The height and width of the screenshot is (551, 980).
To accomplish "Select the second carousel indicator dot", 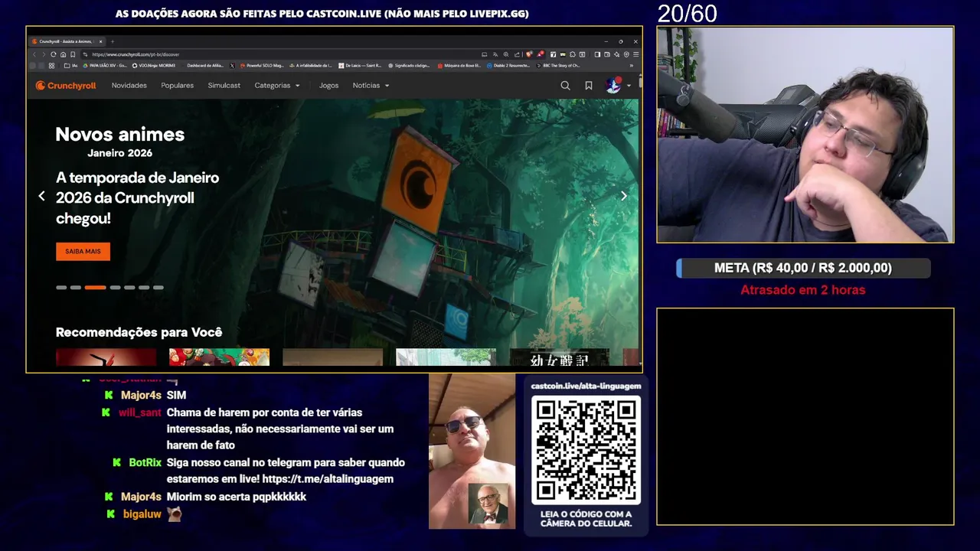I will 76,288.
